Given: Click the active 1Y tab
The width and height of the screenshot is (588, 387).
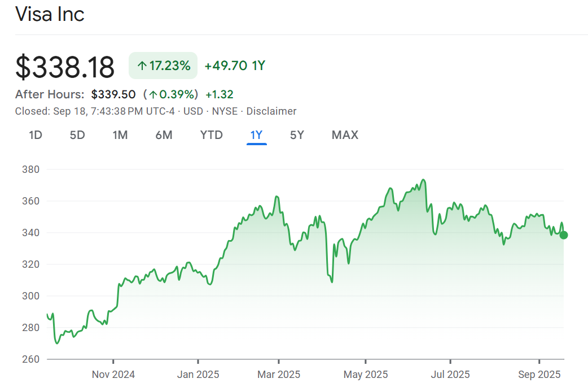Looking at the screenshot, I should (x=257, y=135).
